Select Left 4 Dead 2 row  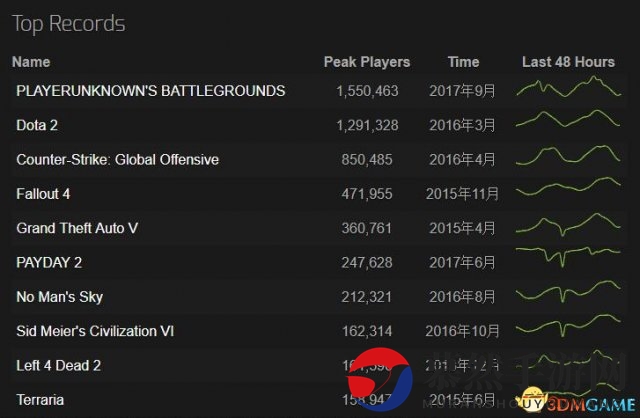click(x=59, y=366)
